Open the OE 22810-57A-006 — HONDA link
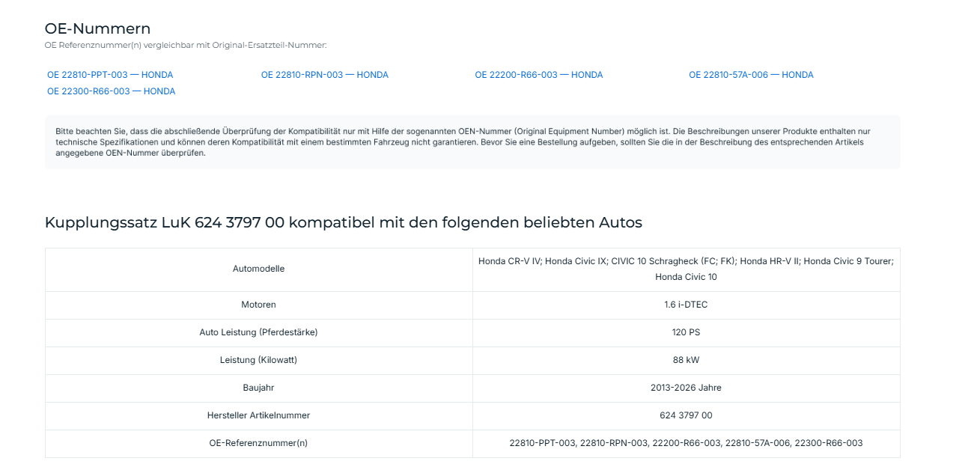980x473 pixels. coord(751,75)
